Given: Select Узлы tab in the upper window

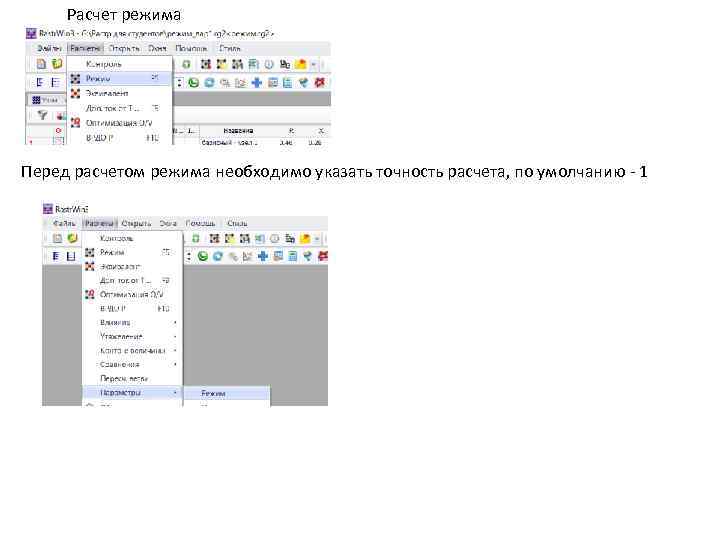Looking at the screenshot, I should (45, 100).
